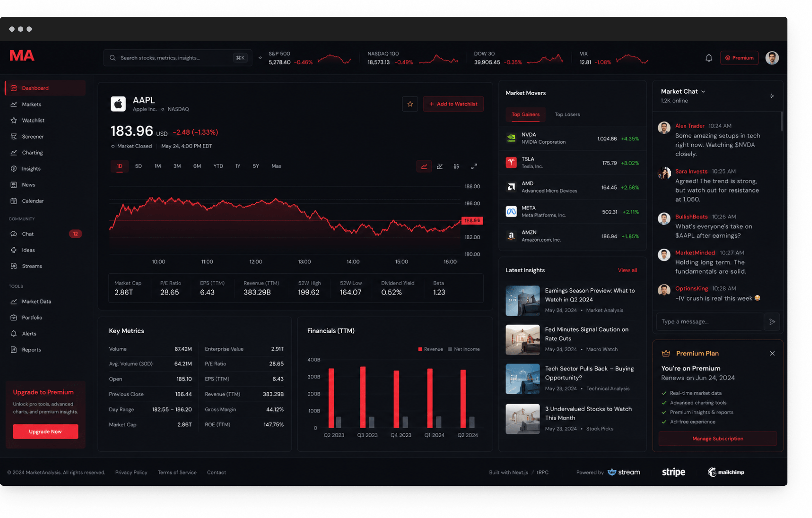The image size is (812, 518).
Task: Favorite AAPL with the star icon
Action: click(x=410, y=104)
